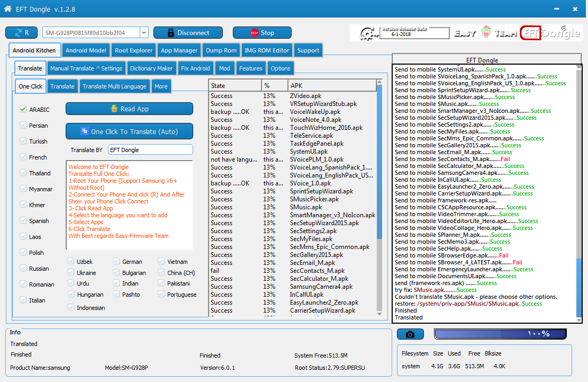
Task: Click the % column header
Action: click(x=275, y=85)
